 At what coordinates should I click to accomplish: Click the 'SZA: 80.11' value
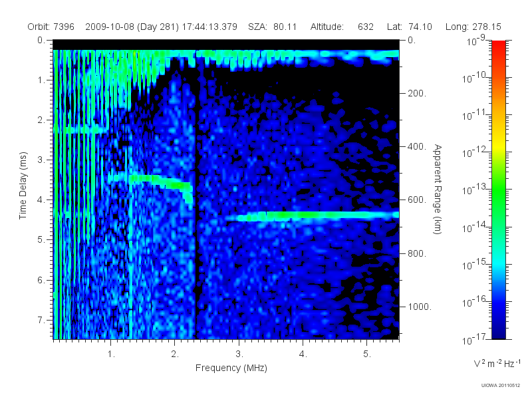(x=273, y=27)
